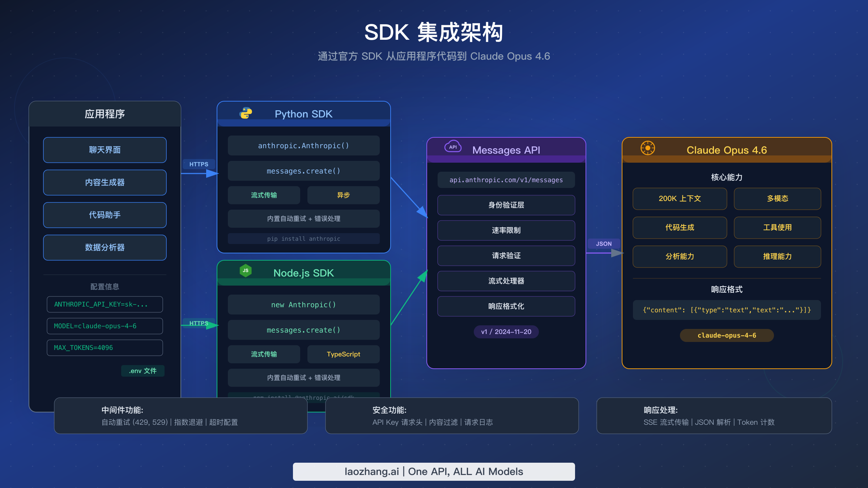Open the v1 / 2024-11-20 version selector
Screen dimensions: 868x488
tap(506, 331)
